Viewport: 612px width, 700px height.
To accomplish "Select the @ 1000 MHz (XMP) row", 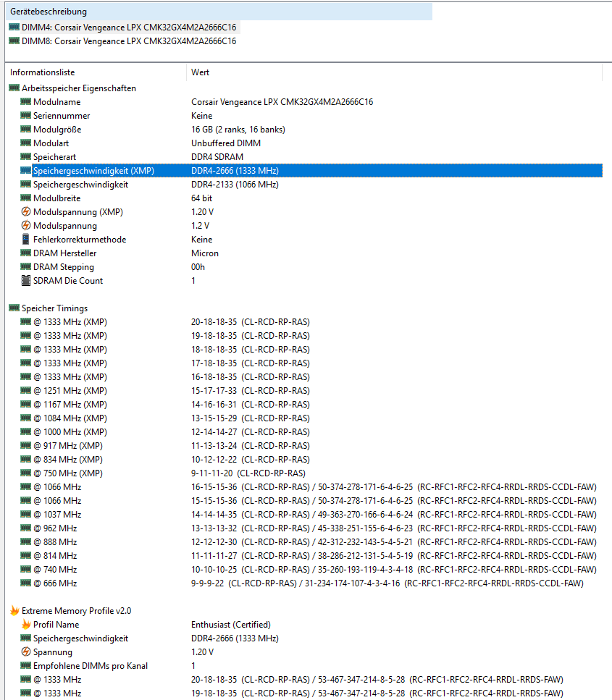I will 70,431.
